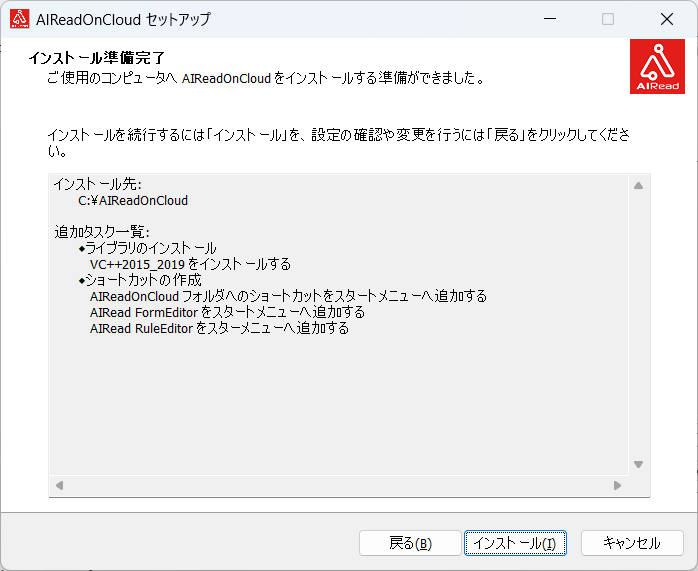Viewport: 698px width, 571px height.
Task: Click the インストール準備完了 heading
Action: click(97, 58)
